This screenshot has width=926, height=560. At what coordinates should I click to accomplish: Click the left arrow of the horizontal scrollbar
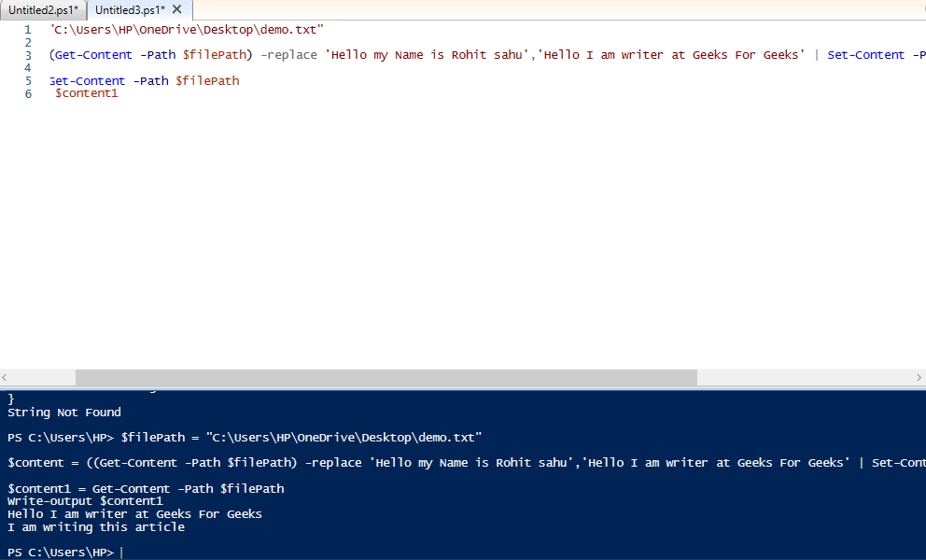click(x=7, y=377)
